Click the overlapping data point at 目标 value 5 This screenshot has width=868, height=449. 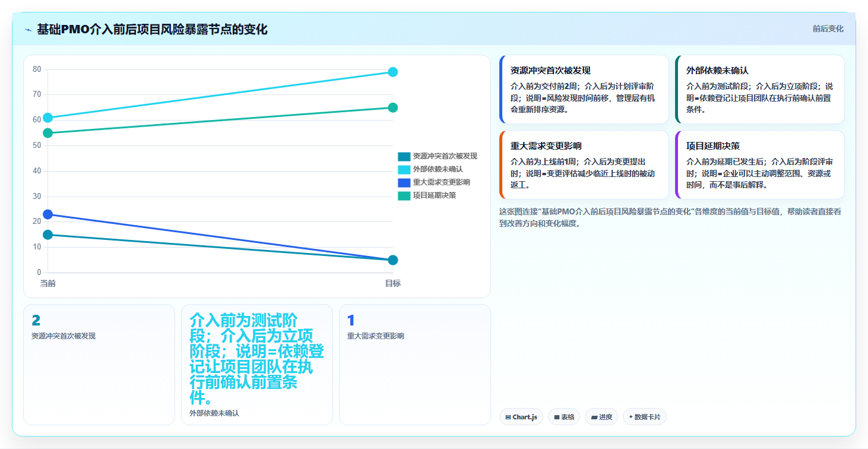392,260
